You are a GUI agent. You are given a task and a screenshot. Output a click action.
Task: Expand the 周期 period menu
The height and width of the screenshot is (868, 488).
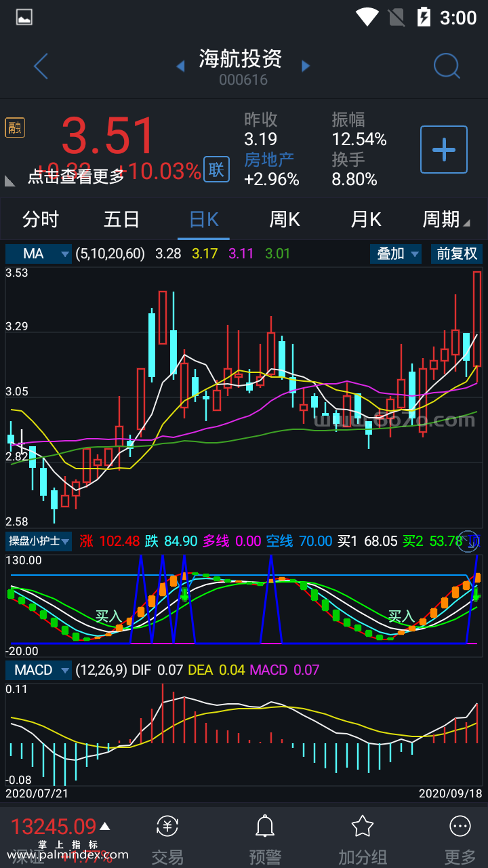tap(446, 219)
